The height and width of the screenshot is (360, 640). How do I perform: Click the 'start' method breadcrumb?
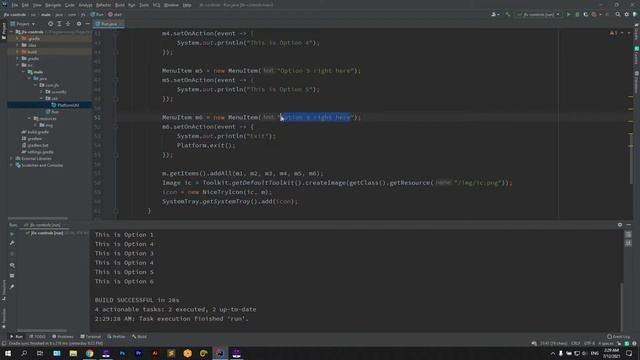tap(115, 14)
